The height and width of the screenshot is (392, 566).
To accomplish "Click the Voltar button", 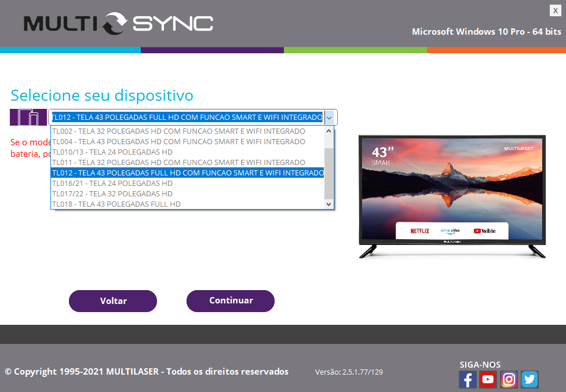I will tap(113, 301).
